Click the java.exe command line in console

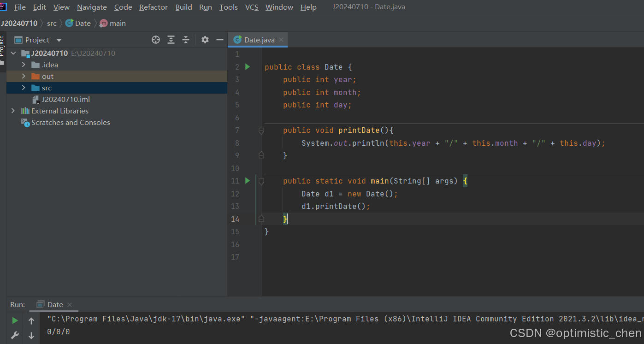click(345, 319)
